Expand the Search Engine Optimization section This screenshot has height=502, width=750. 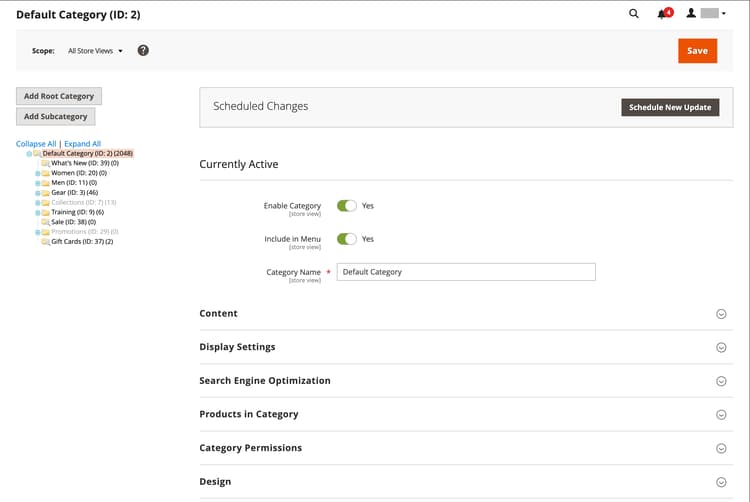(466, 381)
